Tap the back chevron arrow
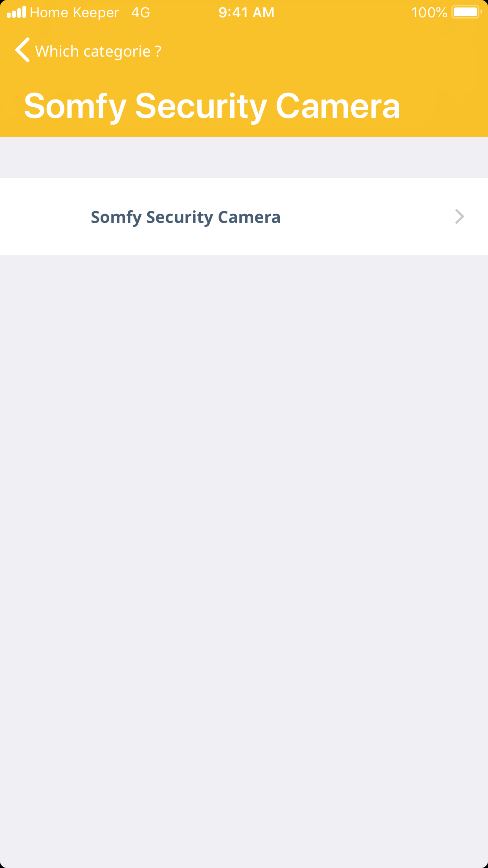488x868 pixels. (x=22, y=50)
